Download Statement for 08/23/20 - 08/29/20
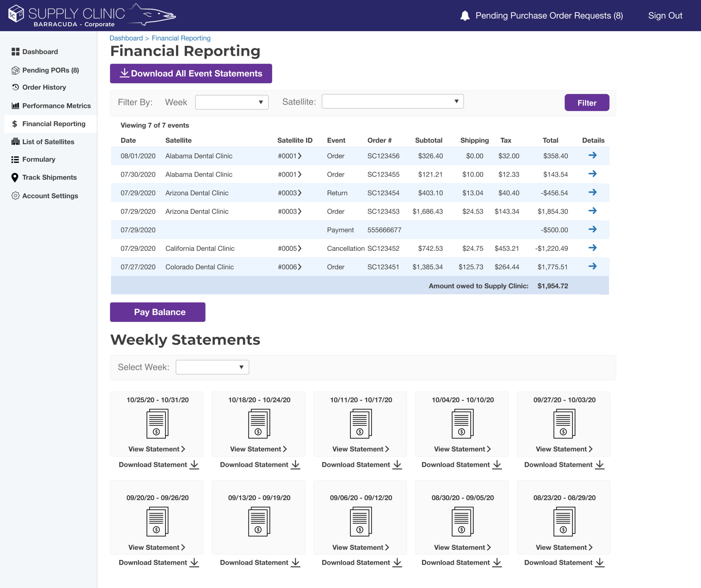Screen dimensions: 701x588 [564, 563]
